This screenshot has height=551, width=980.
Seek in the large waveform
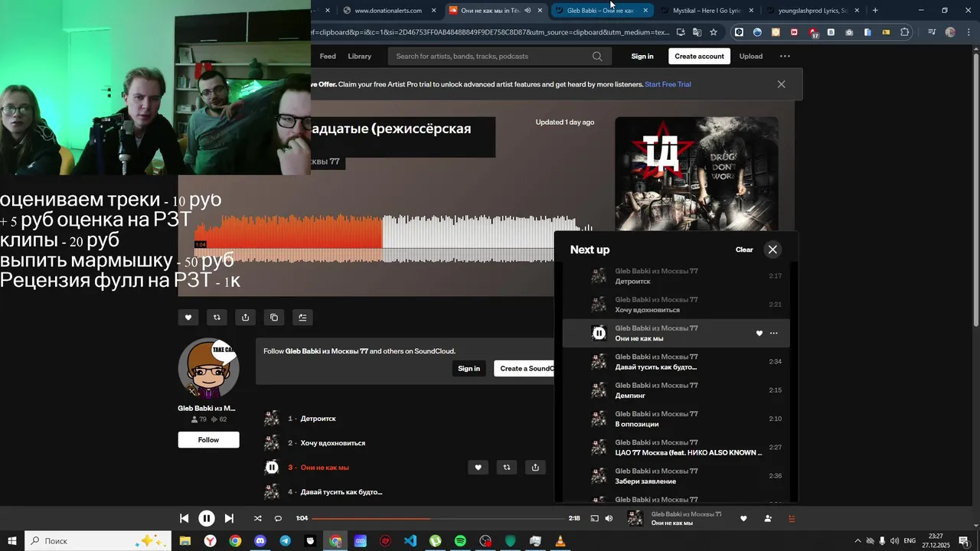coord(394,238)
